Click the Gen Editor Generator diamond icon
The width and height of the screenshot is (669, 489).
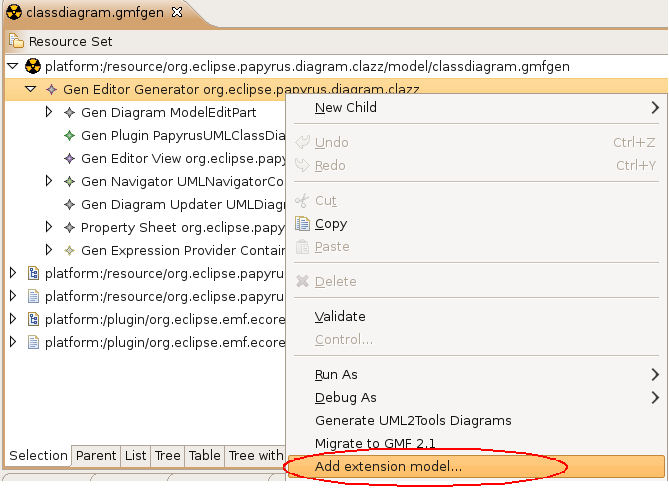pos(51,90)
